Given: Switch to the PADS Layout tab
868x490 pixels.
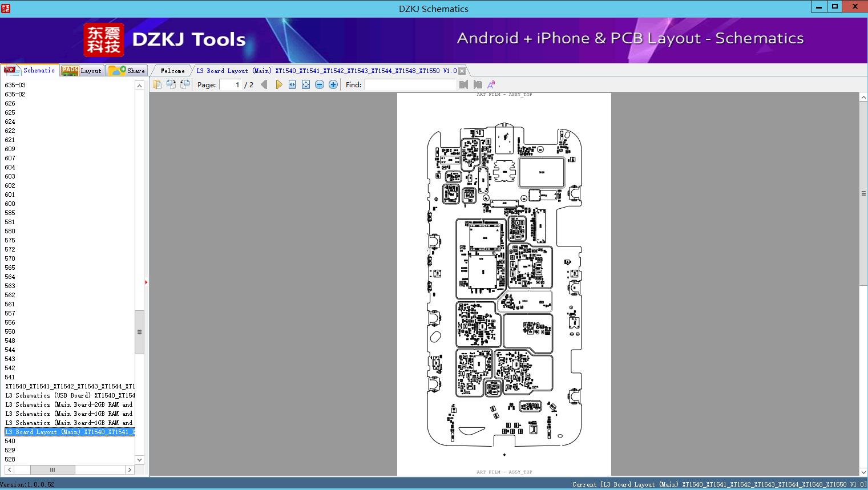Looking at the screenshot, I should tap(82, 71).
